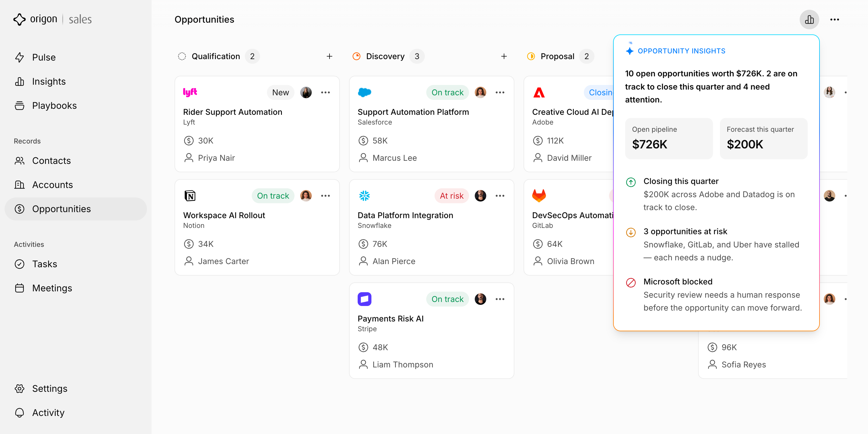Click owner avatar on Payments Risk AI card
The image size is (868, 434).
(x=480, y=299)
